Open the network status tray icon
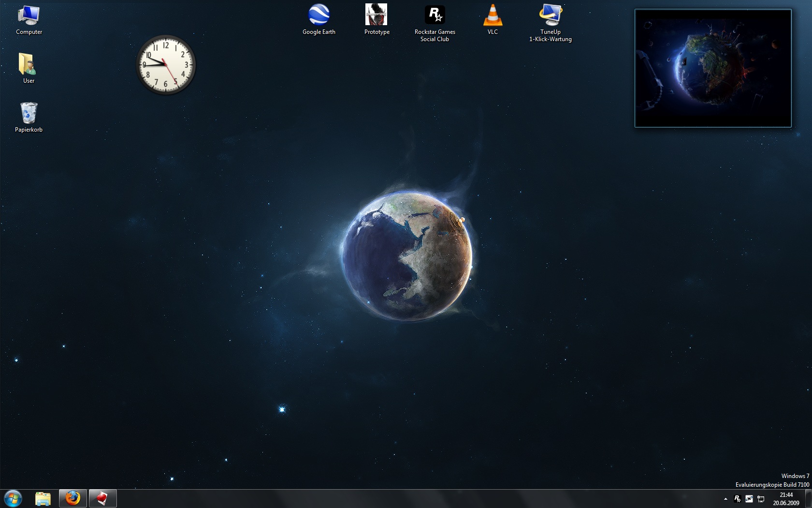Screen dimensions: 812x508 point(761,499)
